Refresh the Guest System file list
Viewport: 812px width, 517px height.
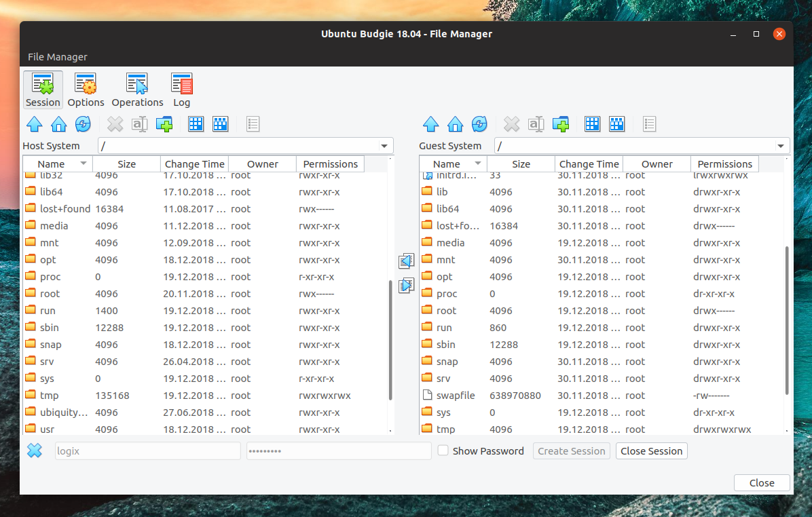click(x=479, y=124)
